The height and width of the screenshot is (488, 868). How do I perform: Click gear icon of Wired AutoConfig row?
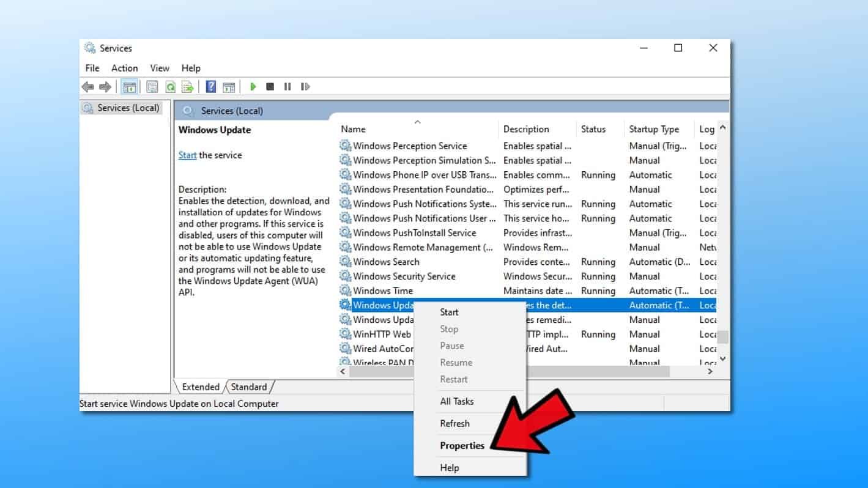(x=346, y=349)
